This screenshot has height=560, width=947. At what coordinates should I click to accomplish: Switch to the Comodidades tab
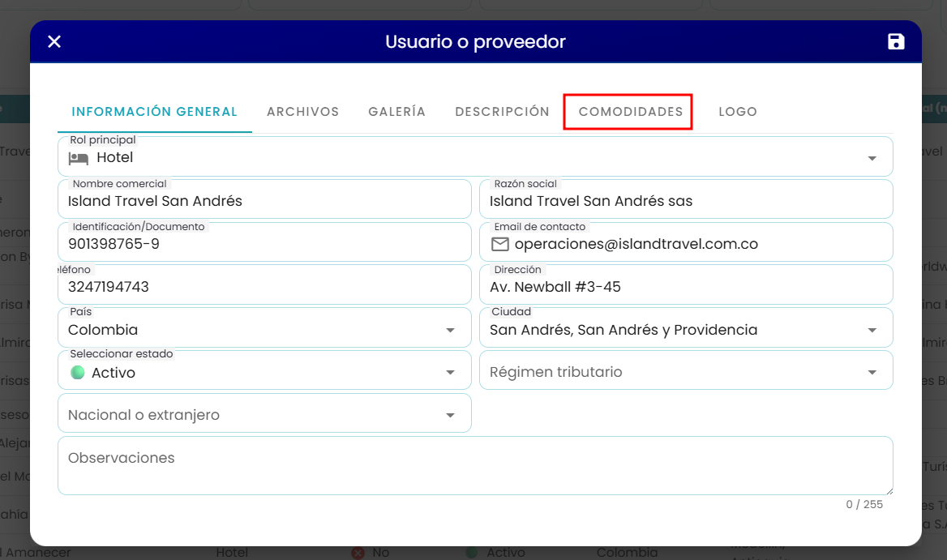point(631,112)
